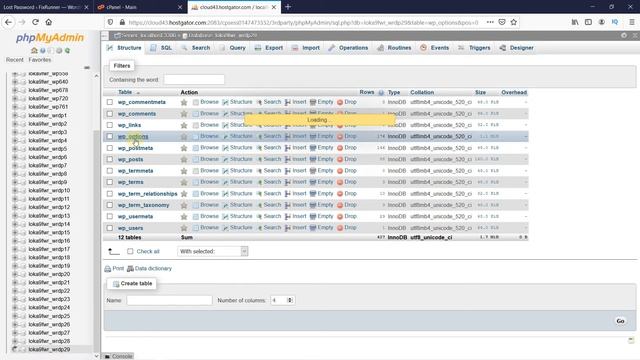
Task: Click the collapse-all icon in navigation panel
Action: [x=87, y=67]
